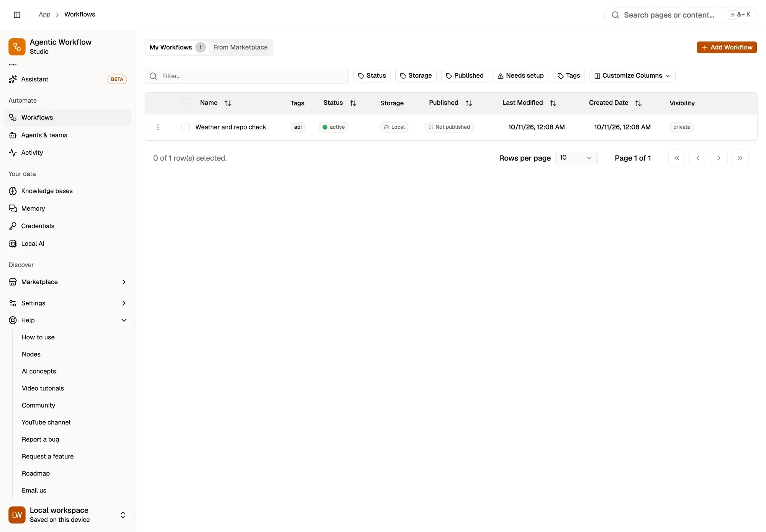Viewport: 766px width, 532px height.
Task: Click the Credentials key icon
Action: [x=13, y=226]
